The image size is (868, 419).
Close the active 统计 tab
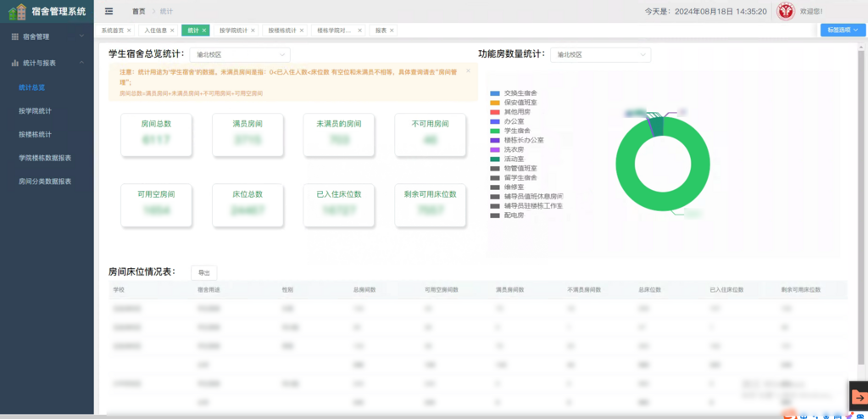[x=203, y=31]
